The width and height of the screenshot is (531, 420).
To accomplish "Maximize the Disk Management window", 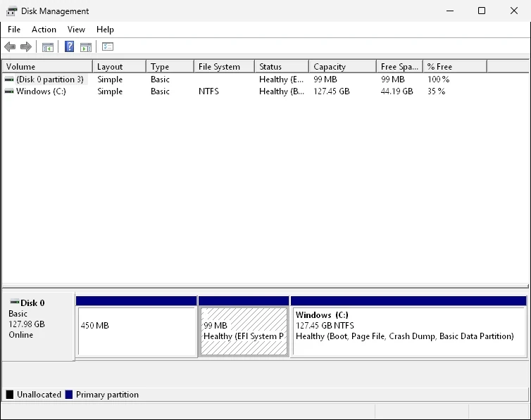I will (x=482, y=11).
